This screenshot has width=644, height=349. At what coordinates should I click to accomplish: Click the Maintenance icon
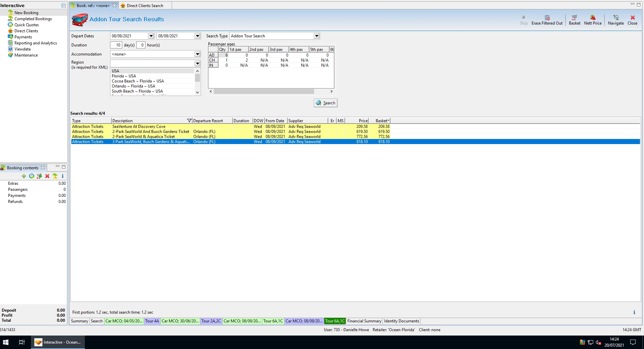tap(10, 55)
